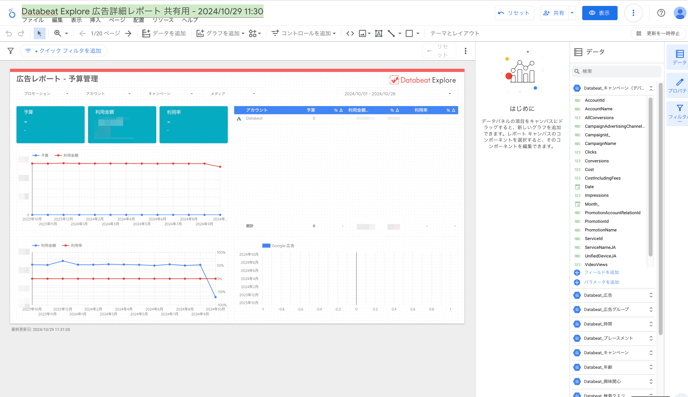This screenshot has height=397, width=688.
Task: Select the selection mode pointer tool
Action: [x=39, y=33]
